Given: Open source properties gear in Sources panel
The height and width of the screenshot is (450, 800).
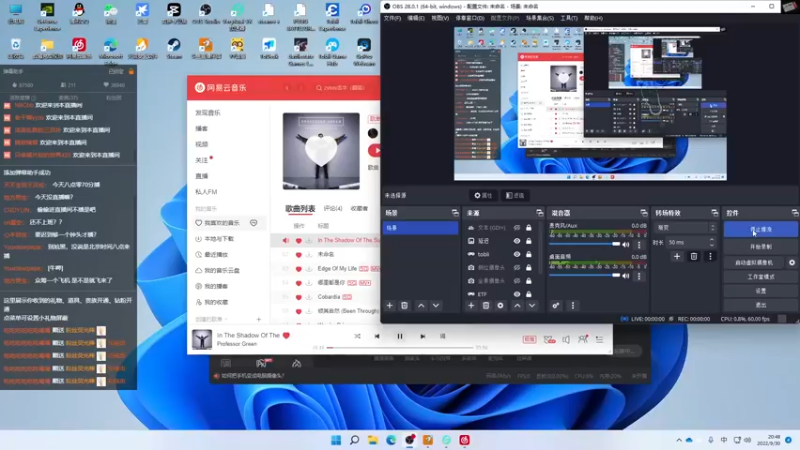Looking at the screenshot, I should click(500, 305).
